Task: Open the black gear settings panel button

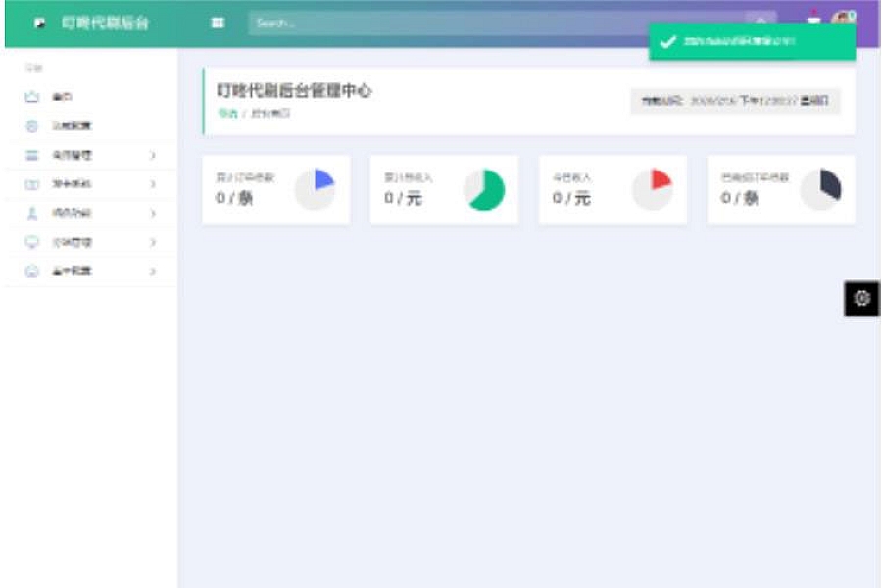Action: [861, 298]
